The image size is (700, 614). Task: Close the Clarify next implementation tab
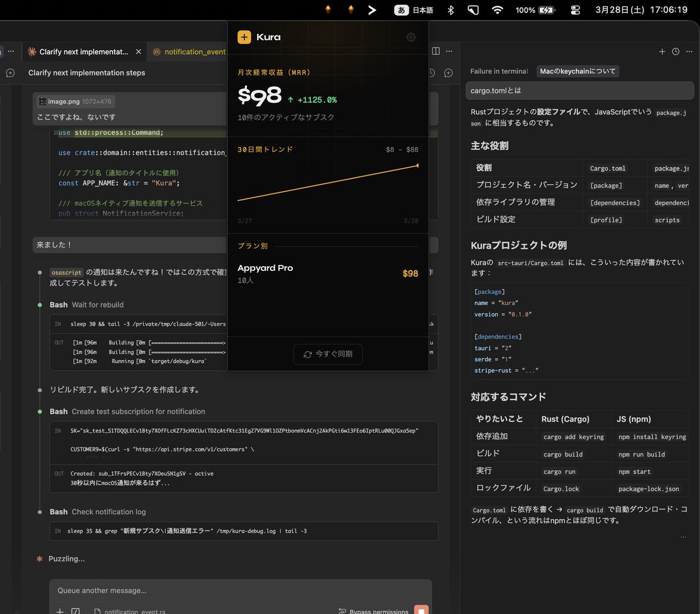pyautogui.click(x=138, y=52)
